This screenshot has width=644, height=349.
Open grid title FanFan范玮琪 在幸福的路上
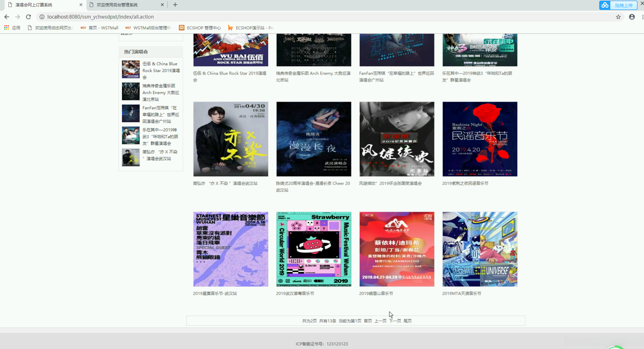[x=396, y=76]
